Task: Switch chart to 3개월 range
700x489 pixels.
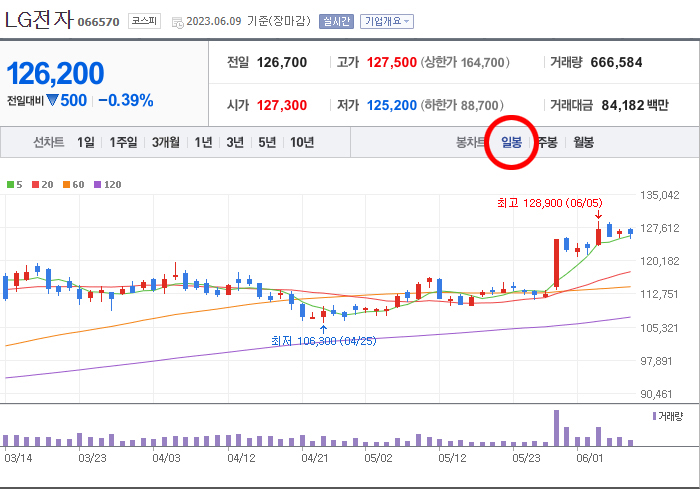Action: [x=166, y=142]
